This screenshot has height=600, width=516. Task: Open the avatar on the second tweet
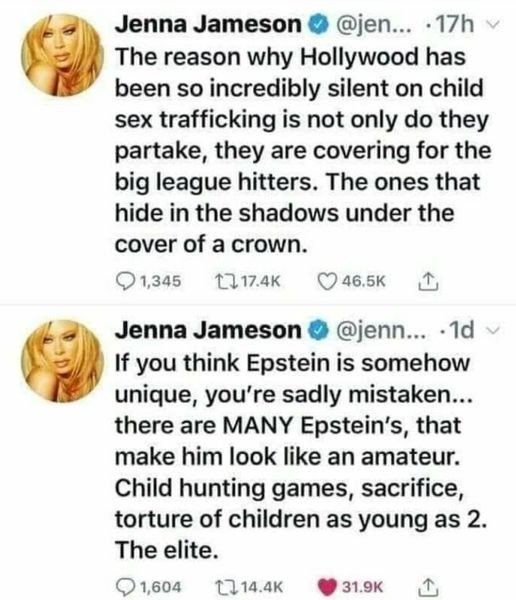click(x=62, y=361)
